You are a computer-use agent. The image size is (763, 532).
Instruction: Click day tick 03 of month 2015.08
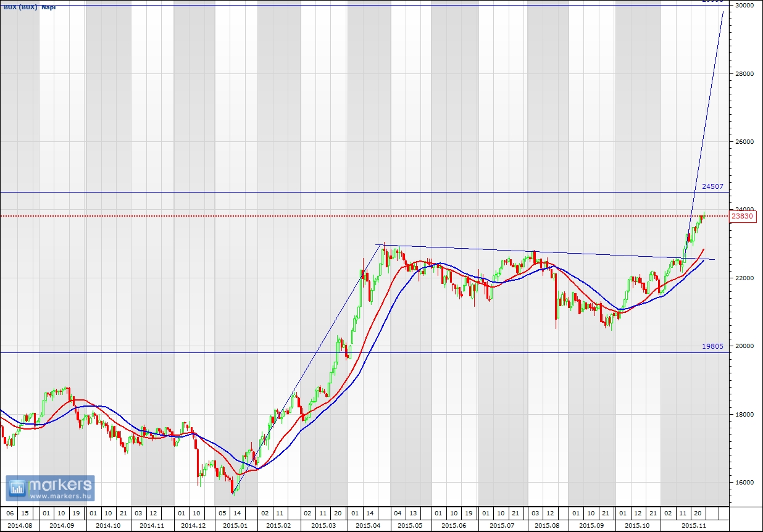click(535, 513)
